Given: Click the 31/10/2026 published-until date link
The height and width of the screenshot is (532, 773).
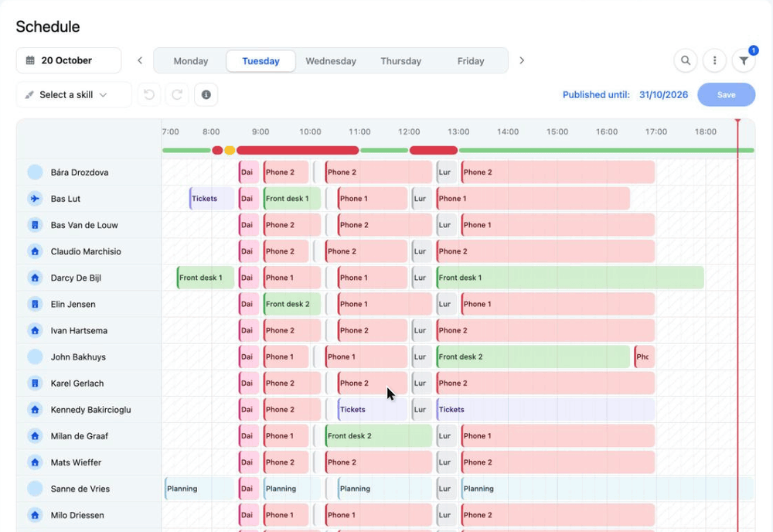Looking at the screenshot, I should pos(663,94).
